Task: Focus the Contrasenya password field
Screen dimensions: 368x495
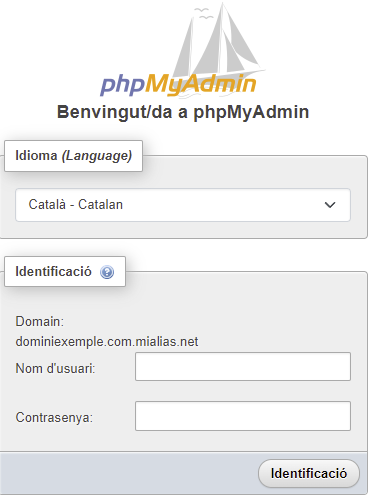Action: (x=243, y=416)
